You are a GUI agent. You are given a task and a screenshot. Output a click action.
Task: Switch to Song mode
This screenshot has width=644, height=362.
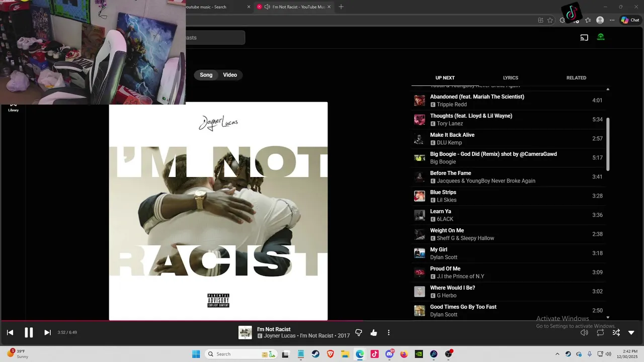pos(206,75)
